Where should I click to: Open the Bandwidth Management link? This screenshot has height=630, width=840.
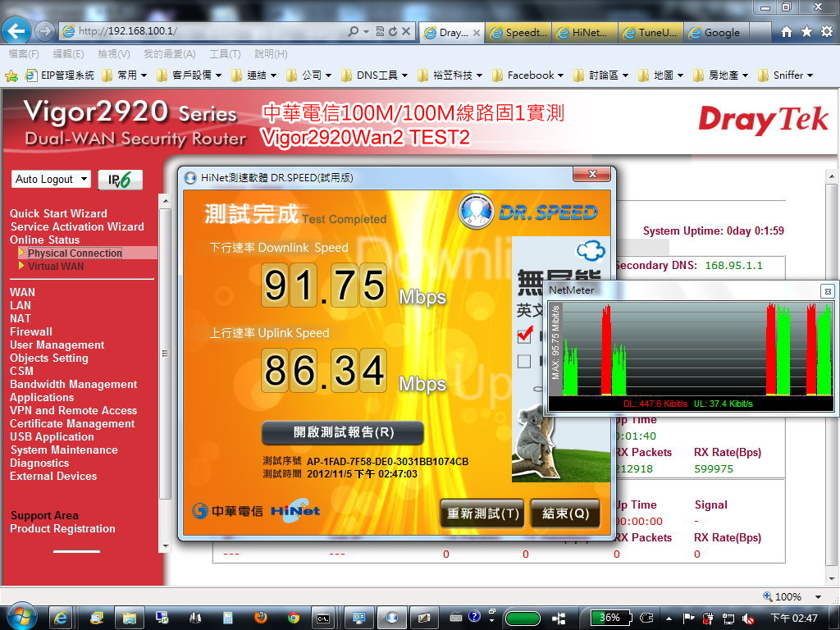(x=73, y=384)
